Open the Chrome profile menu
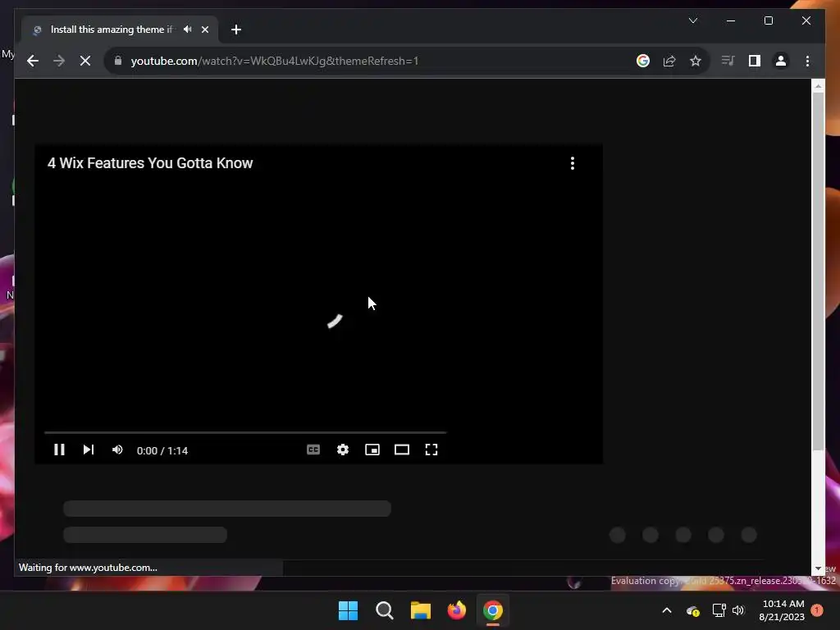Viewport: 840px width, 630px height. coord(781,61)
